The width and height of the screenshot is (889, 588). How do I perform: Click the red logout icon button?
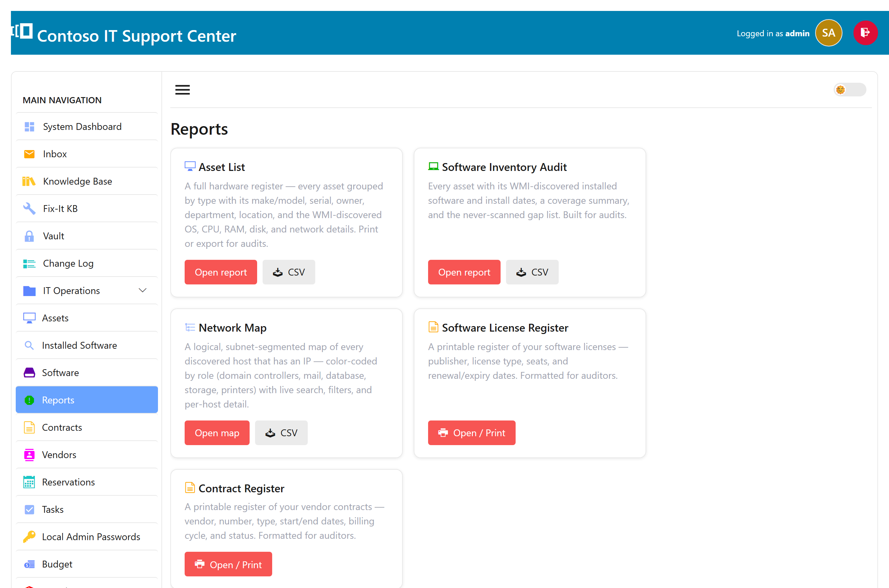pos(865,33)
